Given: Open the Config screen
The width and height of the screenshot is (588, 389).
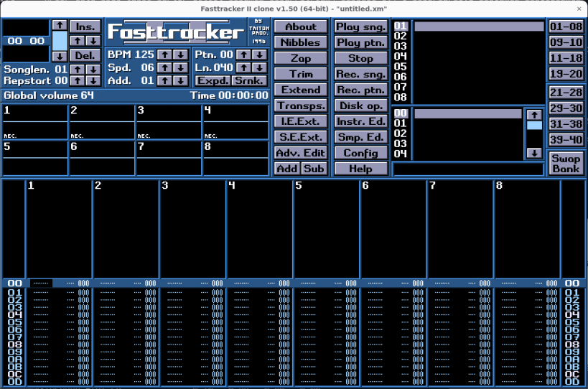Looking at the screenshot, I should [360, 153].
